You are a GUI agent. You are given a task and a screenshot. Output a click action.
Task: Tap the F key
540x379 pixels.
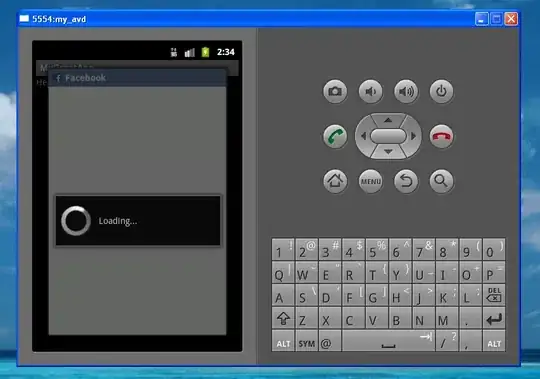pyautogui.click(x=353, y=295)
